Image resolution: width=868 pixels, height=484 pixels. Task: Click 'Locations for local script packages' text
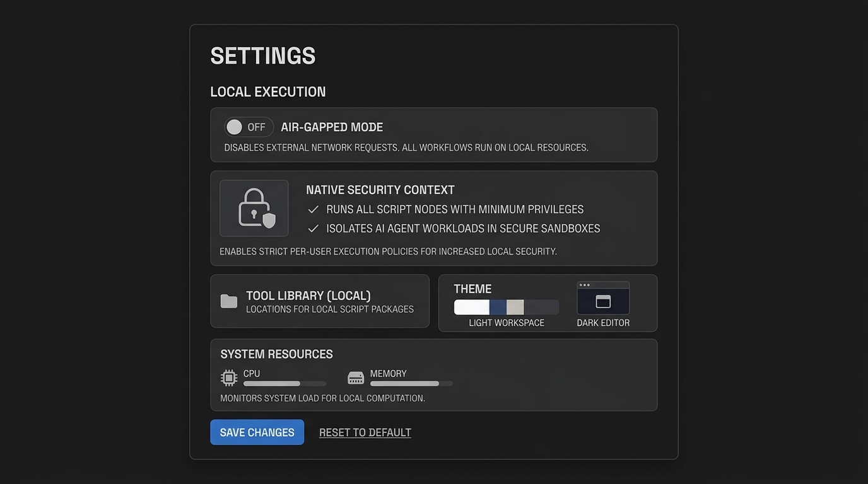pos(330,309)
